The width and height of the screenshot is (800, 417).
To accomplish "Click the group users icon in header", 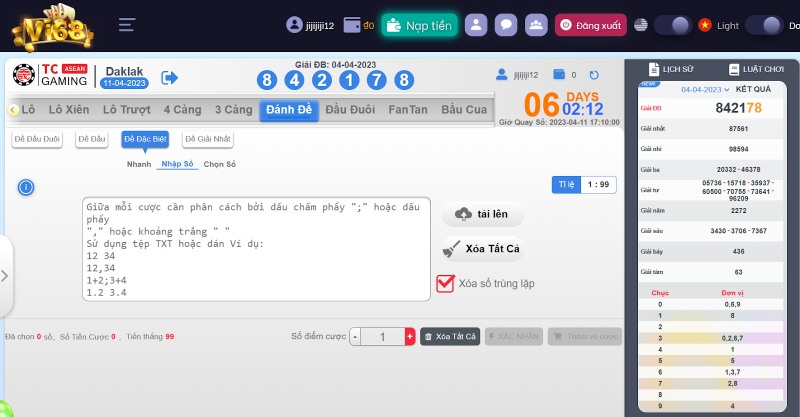I will [536, 25].
